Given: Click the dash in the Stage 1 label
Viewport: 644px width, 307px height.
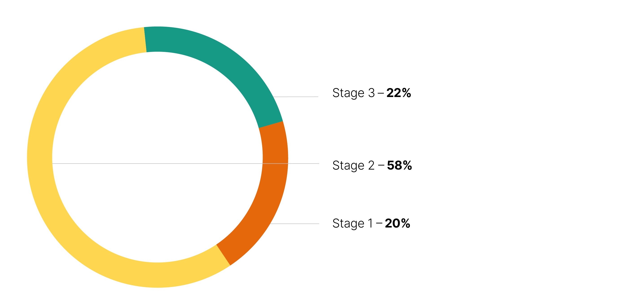Looking at the screenshot, I should (x=379, y=223).
